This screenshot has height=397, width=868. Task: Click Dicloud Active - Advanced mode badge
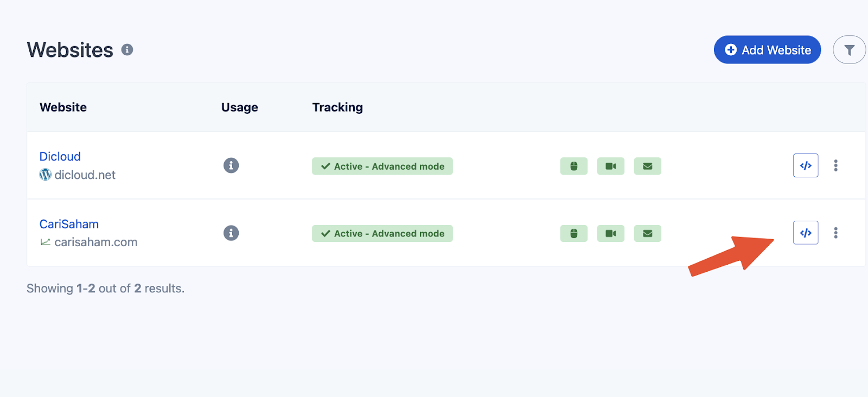pos(382,166)
